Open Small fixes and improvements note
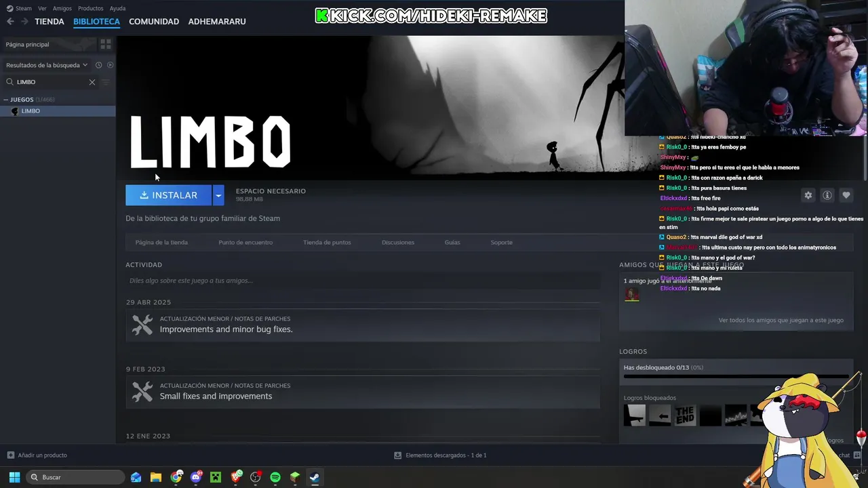 [216, 396]
